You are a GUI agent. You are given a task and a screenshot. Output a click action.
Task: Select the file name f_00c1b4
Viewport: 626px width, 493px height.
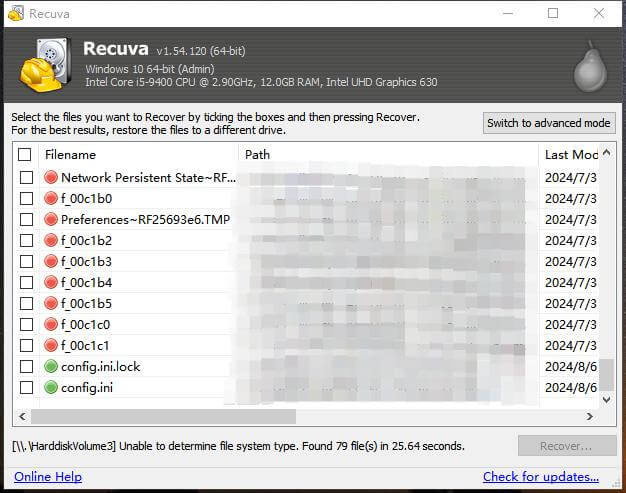point(87,282)
